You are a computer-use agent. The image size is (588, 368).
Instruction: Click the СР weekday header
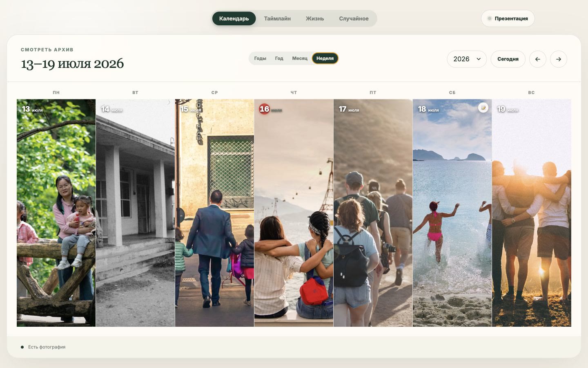pyautogui.click(x=214, y=92)
